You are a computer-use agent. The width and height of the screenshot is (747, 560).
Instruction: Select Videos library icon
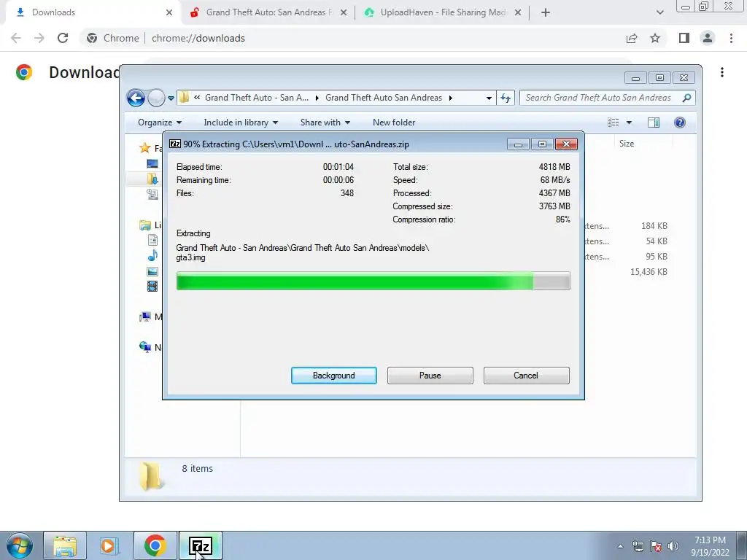152,286
